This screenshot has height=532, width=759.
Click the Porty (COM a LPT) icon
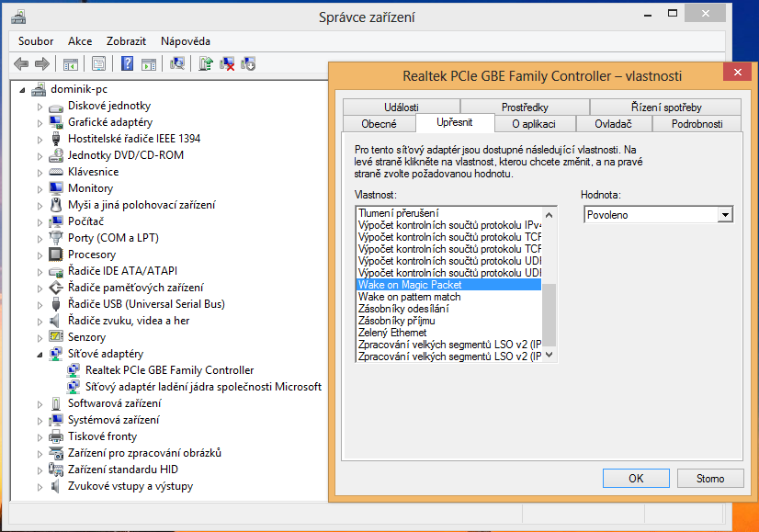[x=56, y=238]
